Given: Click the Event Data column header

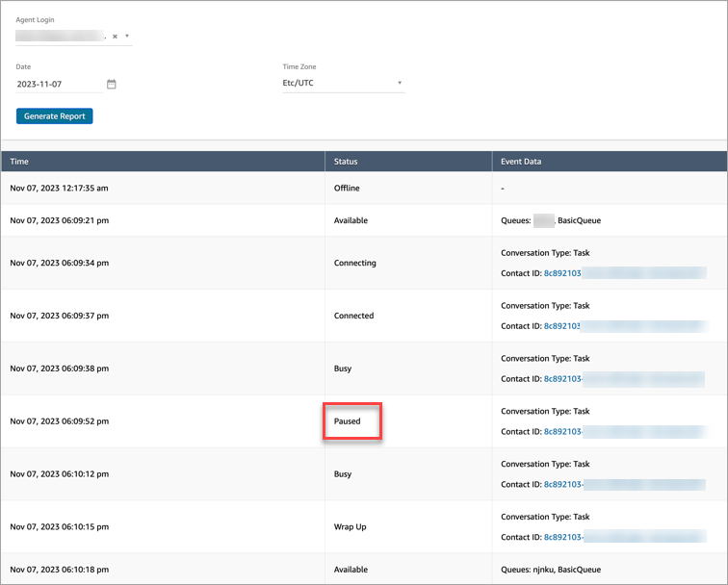Looking at the screenshot, I should 521,162.
